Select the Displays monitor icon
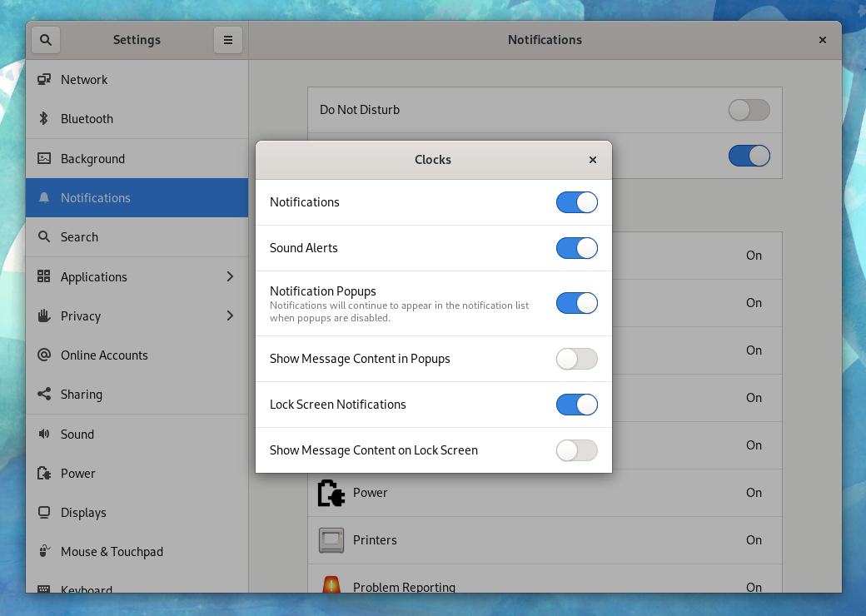This screenshot has width=866, height=616. click(x=43, y=512)
